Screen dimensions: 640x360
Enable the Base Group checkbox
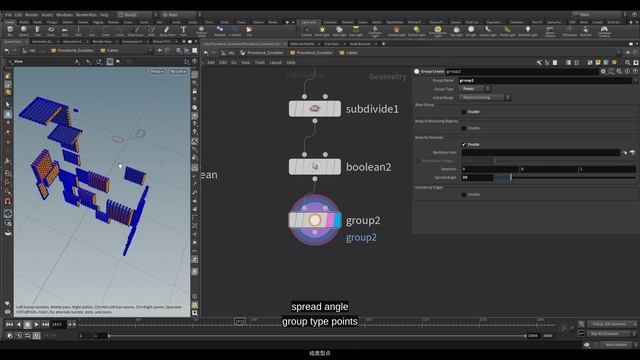click(464, 112)
